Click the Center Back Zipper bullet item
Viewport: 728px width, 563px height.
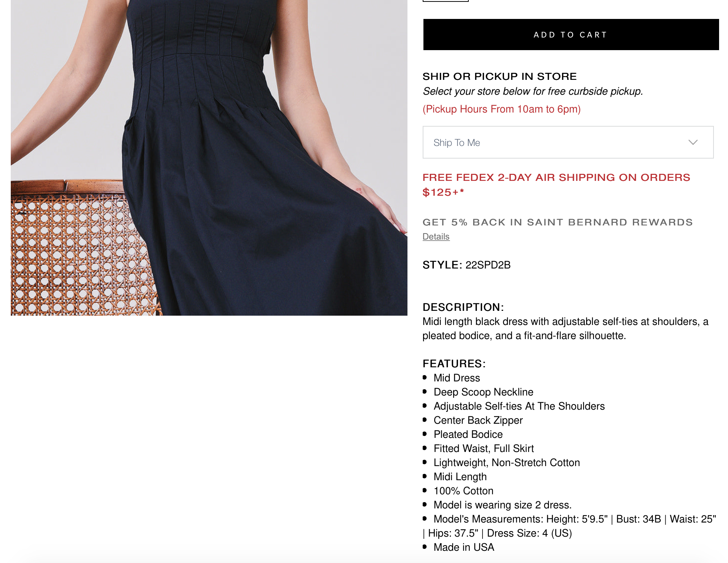(478, 420)
